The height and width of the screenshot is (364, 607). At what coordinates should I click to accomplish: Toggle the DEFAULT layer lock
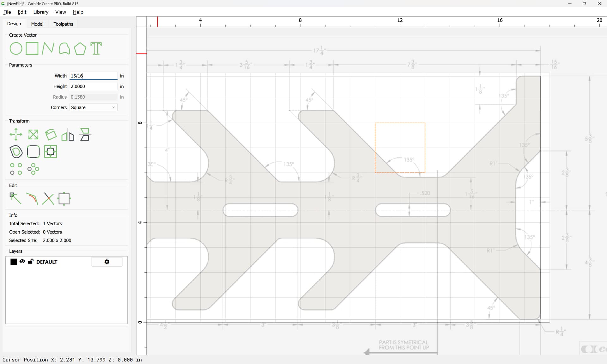[31, 262]
